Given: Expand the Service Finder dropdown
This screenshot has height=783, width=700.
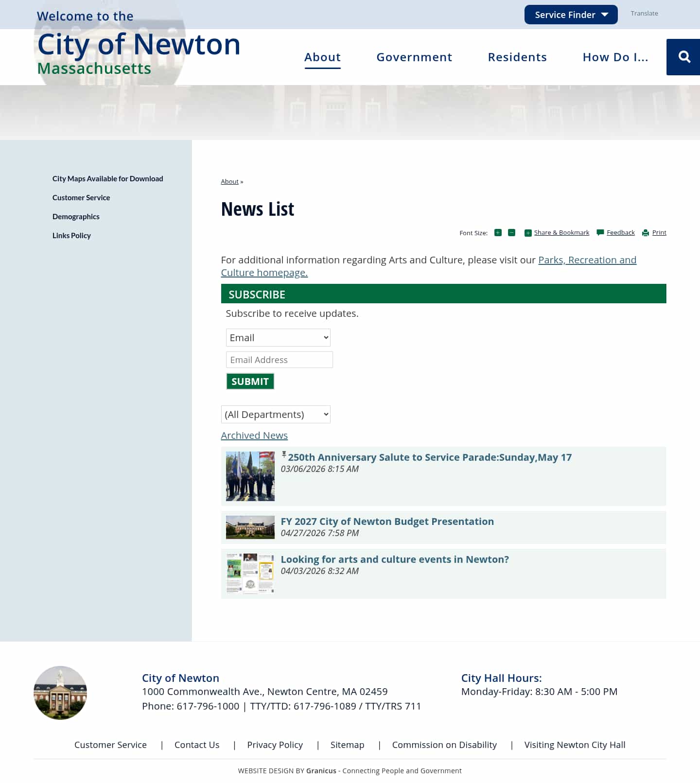Looking at the screenshot, I should (x=571, y=15).
